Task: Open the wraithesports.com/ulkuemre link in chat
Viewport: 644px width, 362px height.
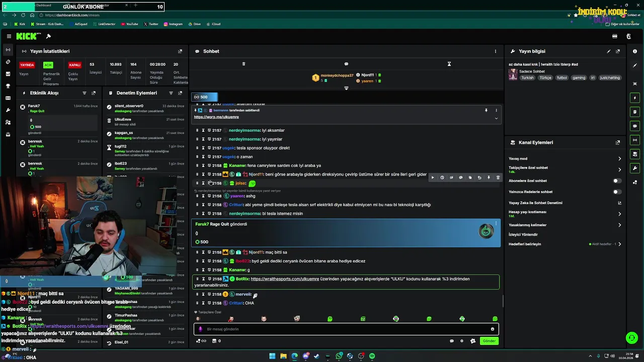Action: [x=285, y=279]
